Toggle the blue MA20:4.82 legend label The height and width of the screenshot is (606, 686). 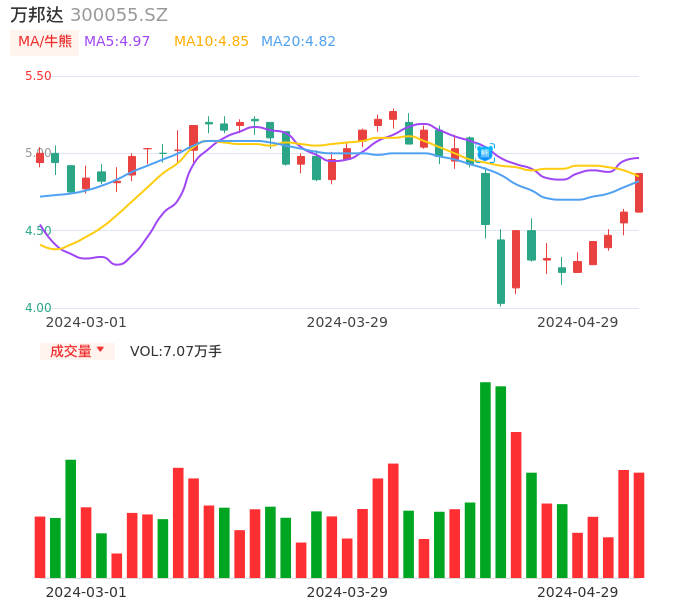coord(298,42)
